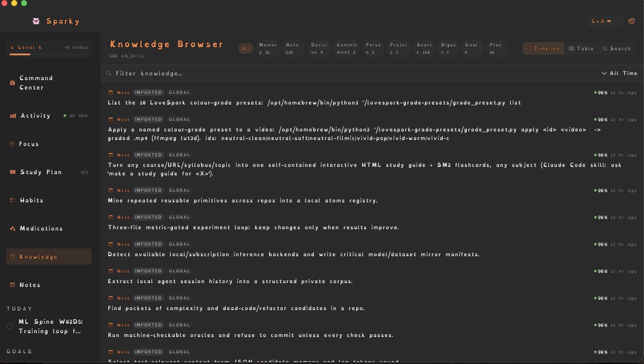Image resolution: width=644 pixels, height=364 pixels.
Task: Click note icon on 'Find pockets of complexity' entry
Action: click(111, 298)
